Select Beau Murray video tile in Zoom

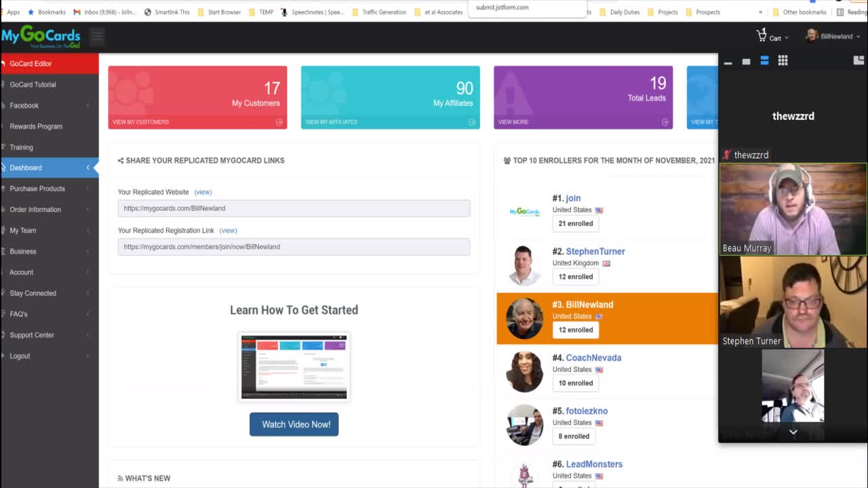[x=793, y=209]
